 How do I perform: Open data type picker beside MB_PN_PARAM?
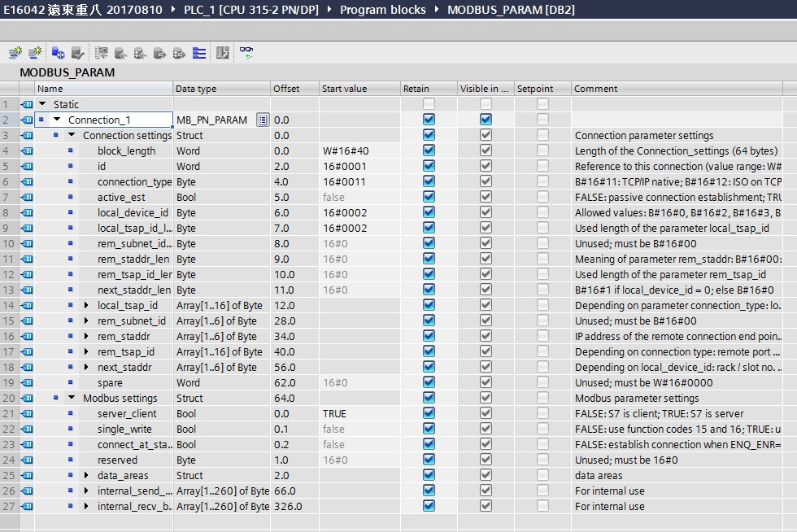(x=262, y=120)
